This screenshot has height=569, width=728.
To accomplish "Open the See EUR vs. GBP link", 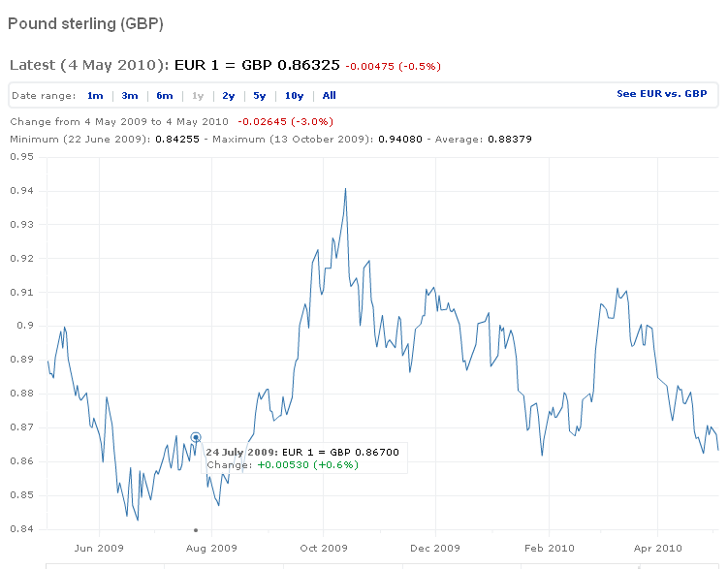I will coord(661,94).
